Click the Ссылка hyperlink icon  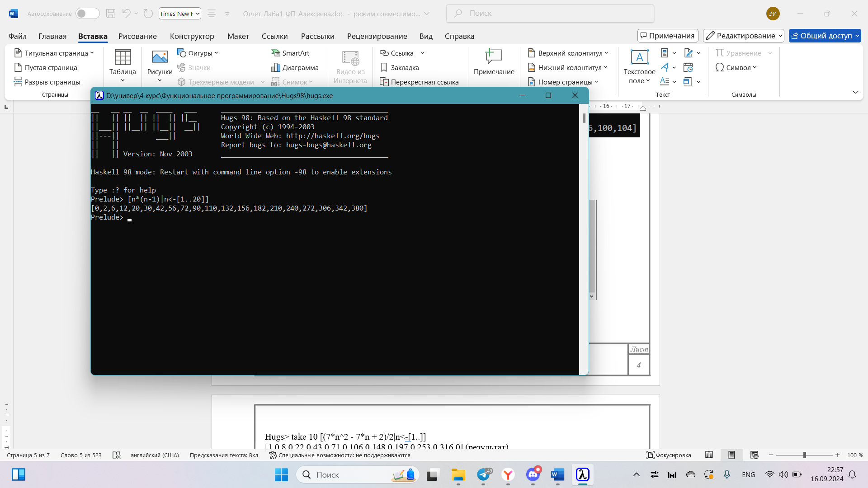coord(384,53)
